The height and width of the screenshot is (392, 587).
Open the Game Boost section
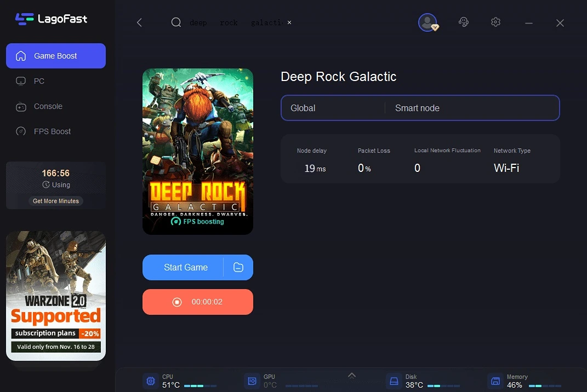[x=56, y=56]
